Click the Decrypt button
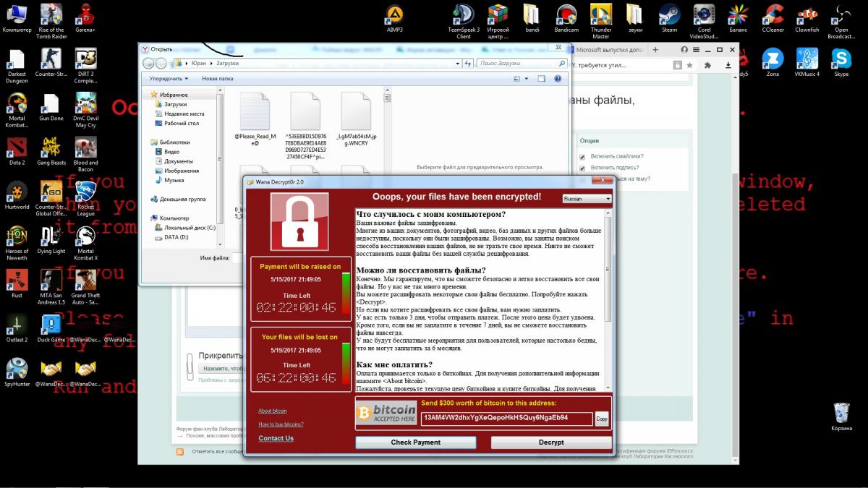868x488 pixels. click(x=551, y=442)
